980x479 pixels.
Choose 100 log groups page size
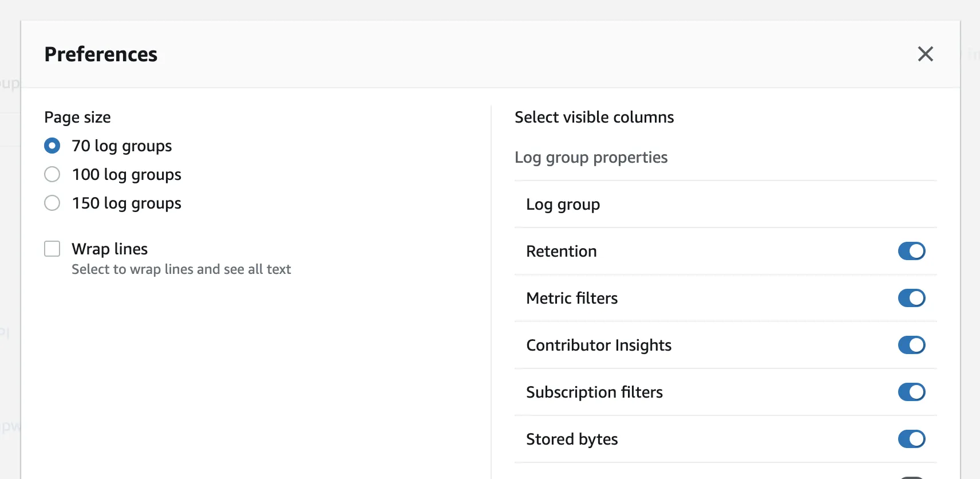[x=52, y=174]
